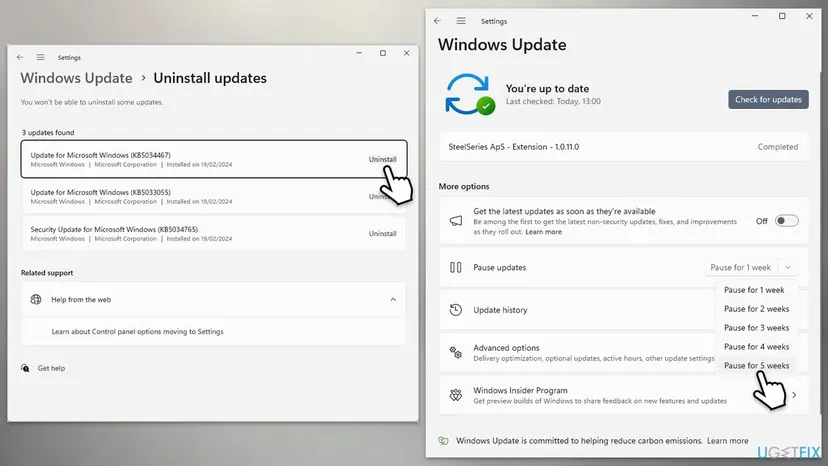Click the Pause updates pause icon
Screen dimensions: 828x466
pos(456,267)
